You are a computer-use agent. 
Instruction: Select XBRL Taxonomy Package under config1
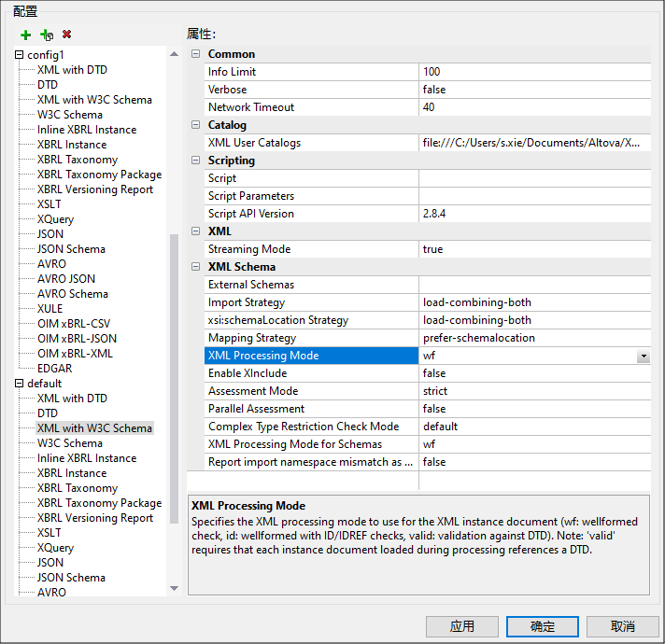(x=99, y=175)
